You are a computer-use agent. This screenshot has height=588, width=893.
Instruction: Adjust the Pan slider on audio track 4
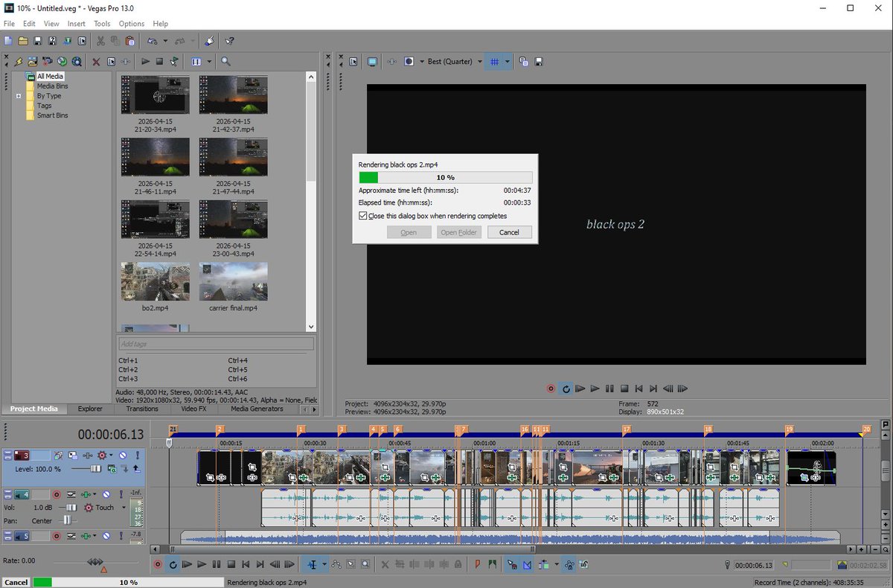click(x=67, y=520)
